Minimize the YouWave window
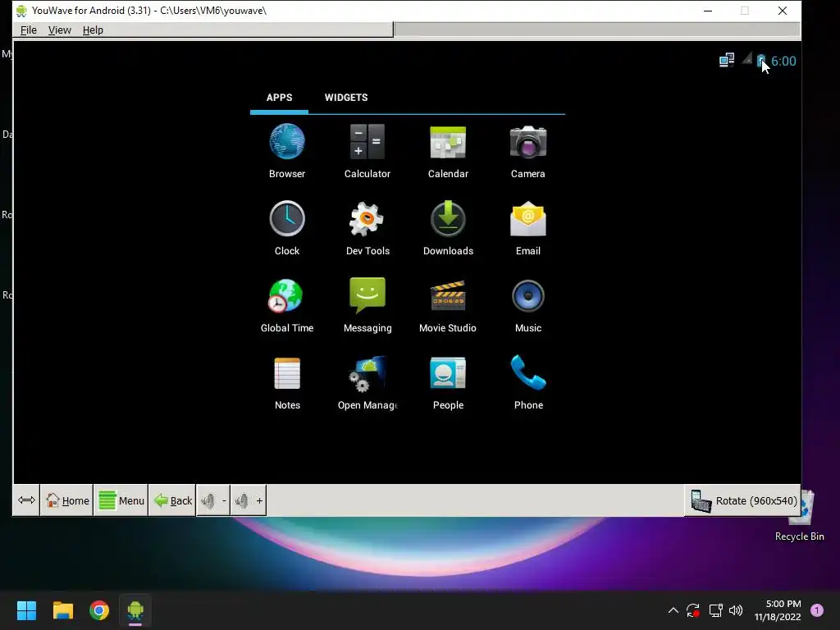 [x=708, y=11]
